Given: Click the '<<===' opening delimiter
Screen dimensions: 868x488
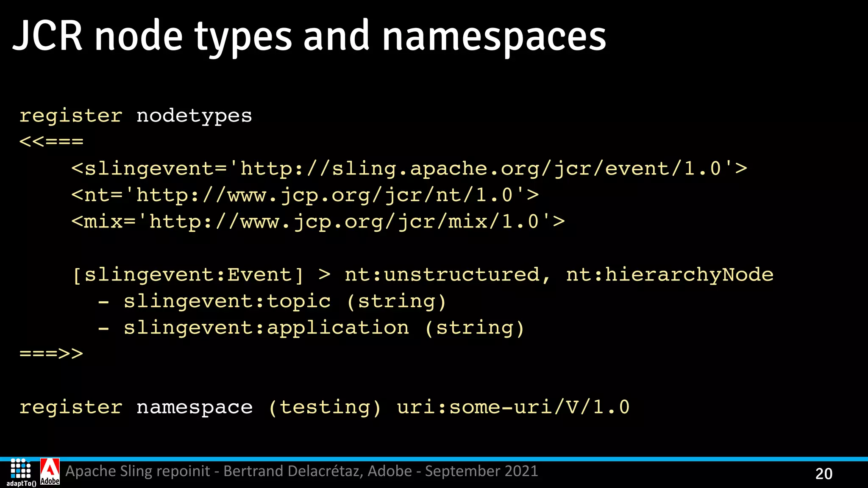Looking at the screenshot, I should (51, 141).
